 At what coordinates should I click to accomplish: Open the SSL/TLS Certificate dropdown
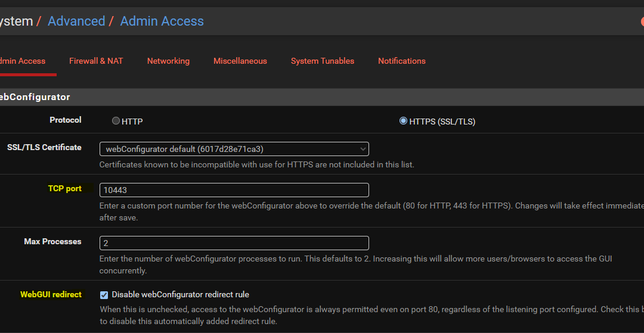[x=234, y=149]
